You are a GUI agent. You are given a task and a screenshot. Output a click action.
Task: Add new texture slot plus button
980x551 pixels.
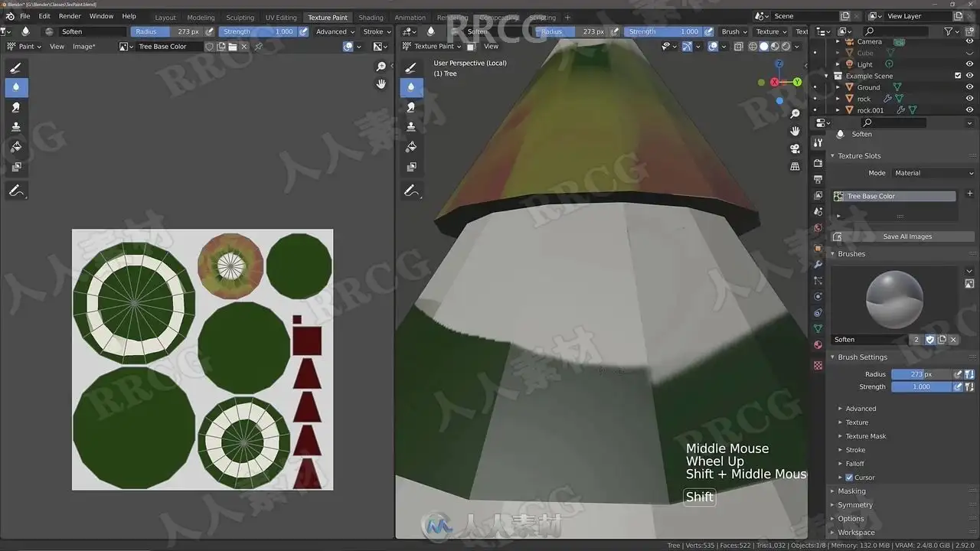[969, 194]
